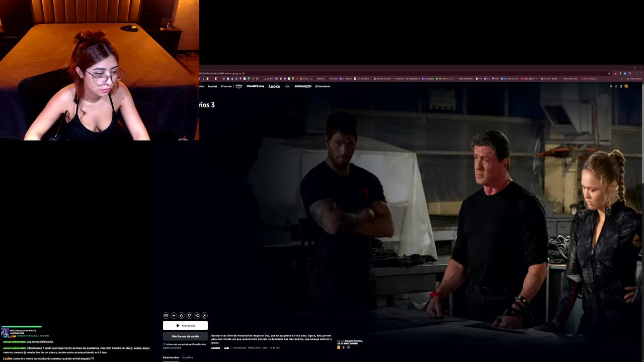Click the chat message from Lzzlim

coord(49,358)
